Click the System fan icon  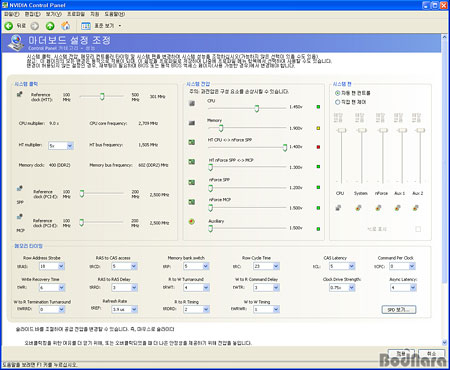click(x=358, y=208)
